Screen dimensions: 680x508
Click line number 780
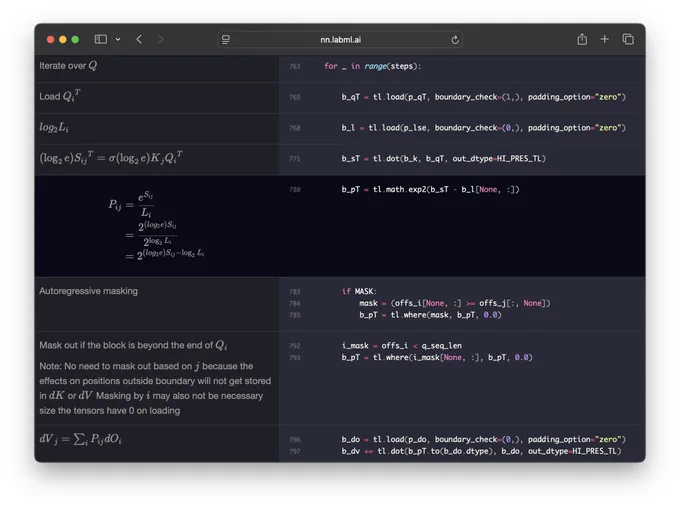[295, 190]
